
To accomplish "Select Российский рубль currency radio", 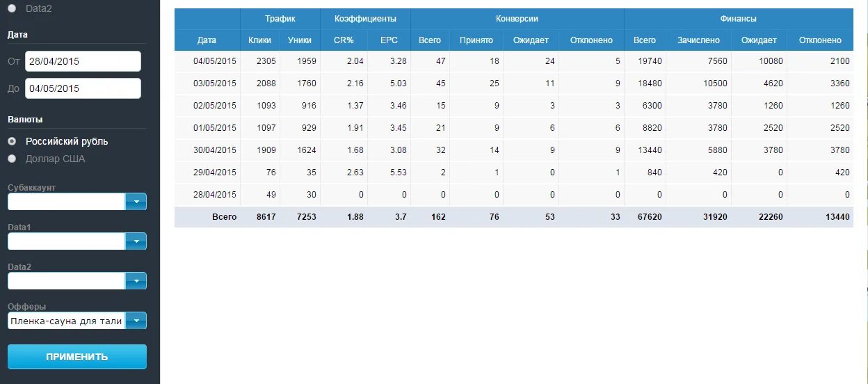I will (x=12, y=141).
